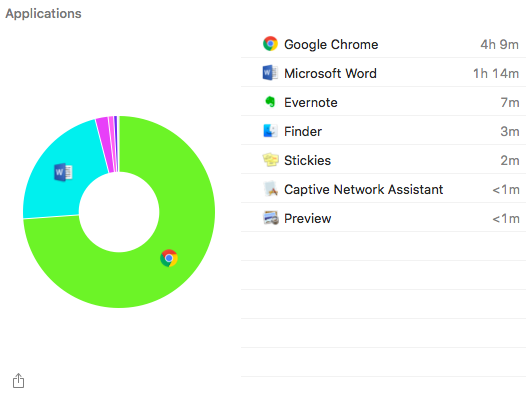Click the Evernote elephant icon
This screenshot has height=398, width=531.
pos(270,102)
